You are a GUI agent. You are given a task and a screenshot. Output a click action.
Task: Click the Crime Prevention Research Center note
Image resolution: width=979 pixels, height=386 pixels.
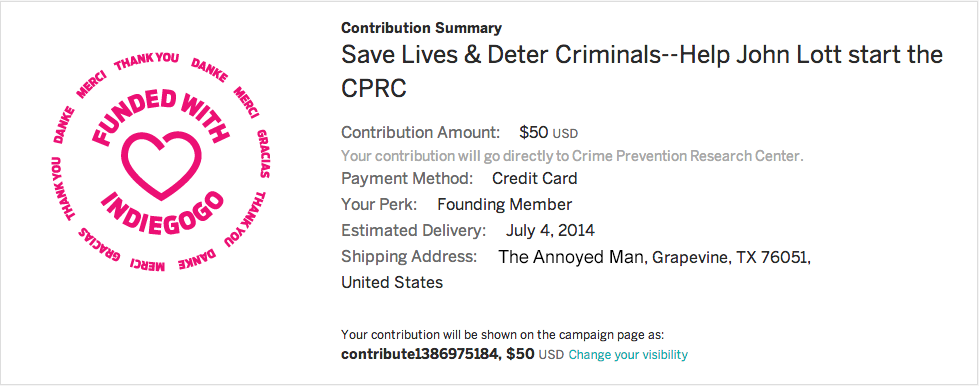click(572, 156)
